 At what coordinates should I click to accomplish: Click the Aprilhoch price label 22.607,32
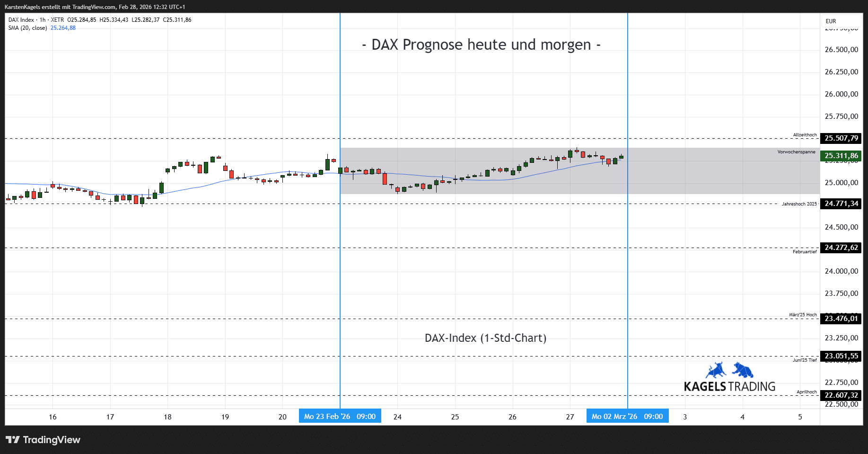click(x=841, y=395)
